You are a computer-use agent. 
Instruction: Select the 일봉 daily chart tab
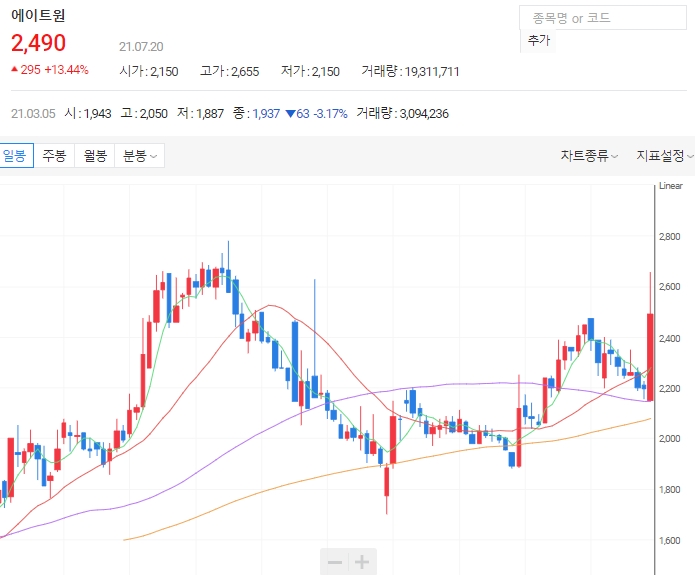click(16, 156)
